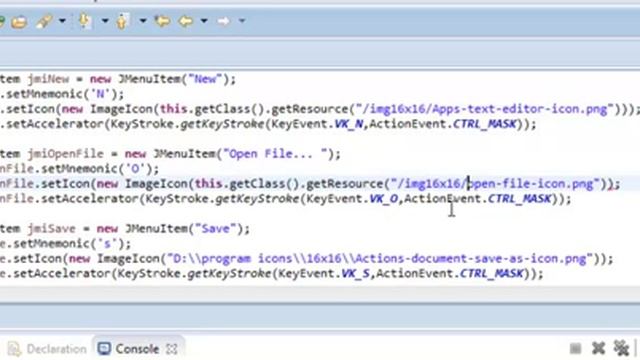
Task: Click setMnemonic('s') call
Action: (x=72, y=244)
